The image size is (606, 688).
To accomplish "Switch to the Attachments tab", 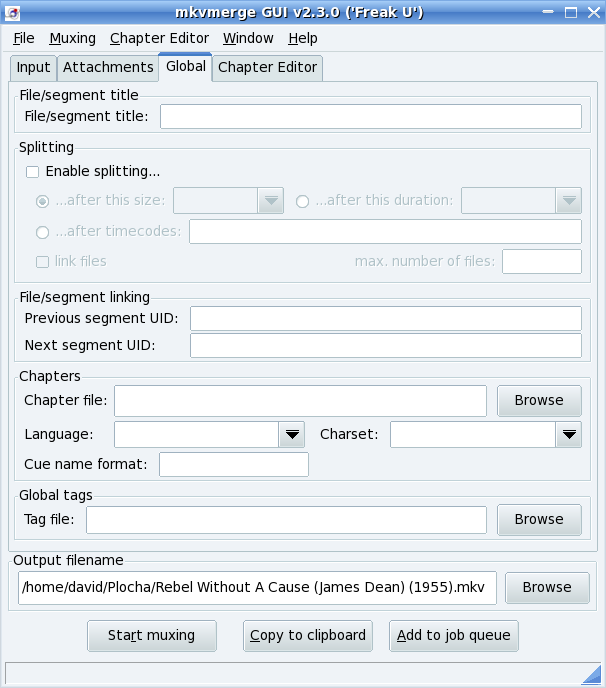I will coord(108,68).
